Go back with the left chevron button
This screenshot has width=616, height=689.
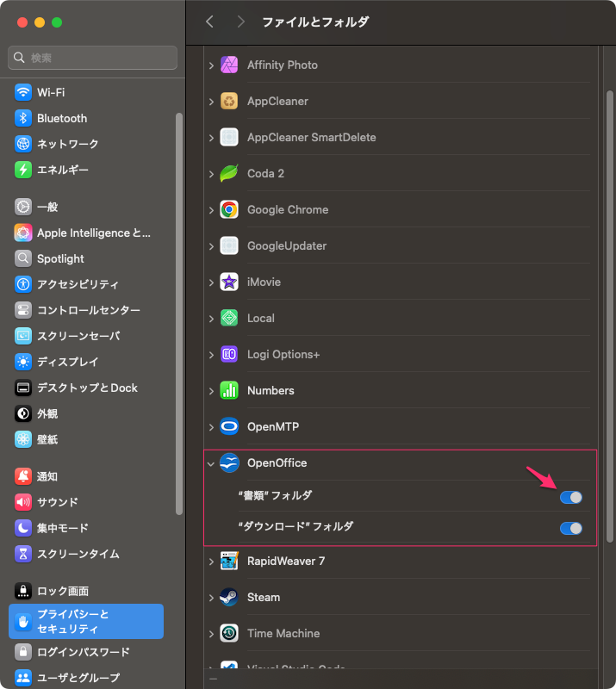click(x=209, y=22)
